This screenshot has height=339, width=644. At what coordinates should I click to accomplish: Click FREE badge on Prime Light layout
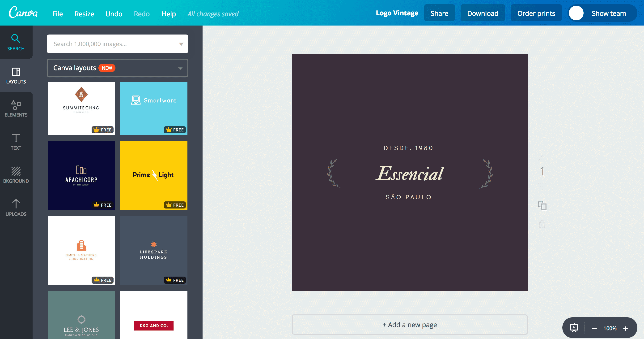click(x=175, y=205)
